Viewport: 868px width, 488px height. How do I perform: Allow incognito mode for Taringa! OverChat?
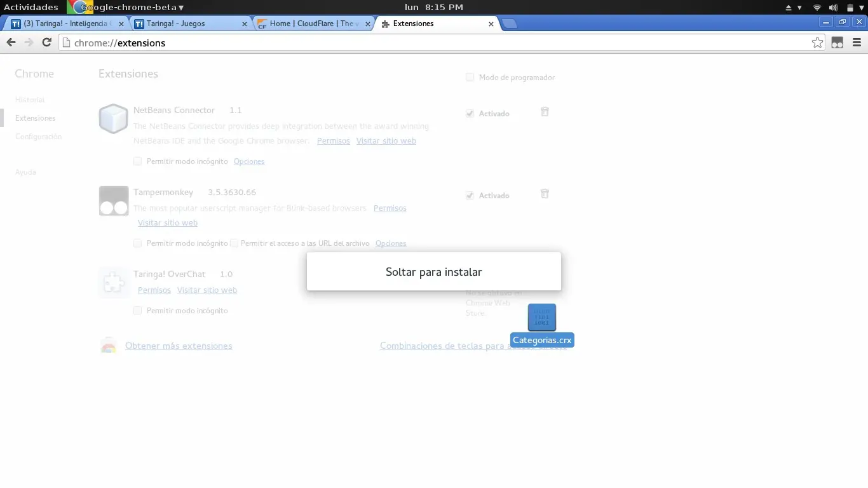137,311
